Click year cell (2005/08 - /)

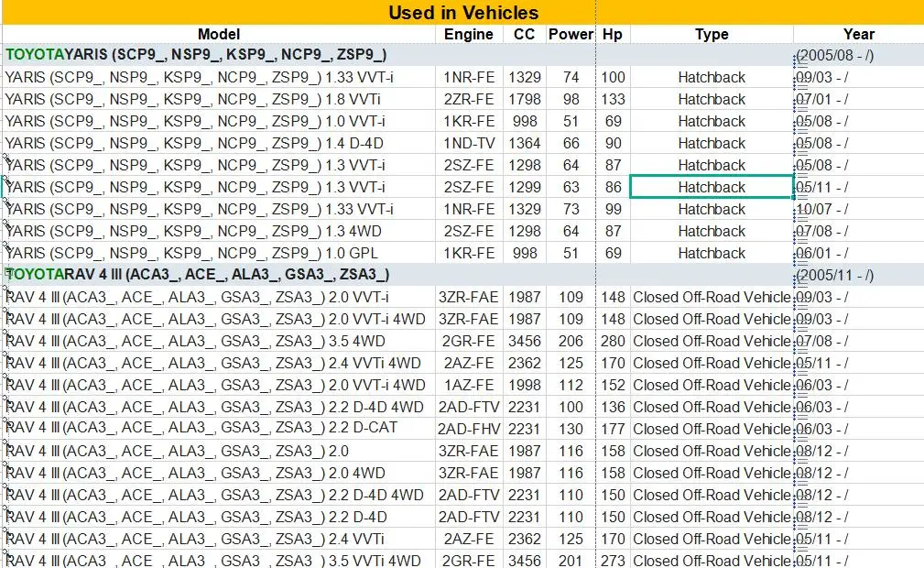pos(859,55)
